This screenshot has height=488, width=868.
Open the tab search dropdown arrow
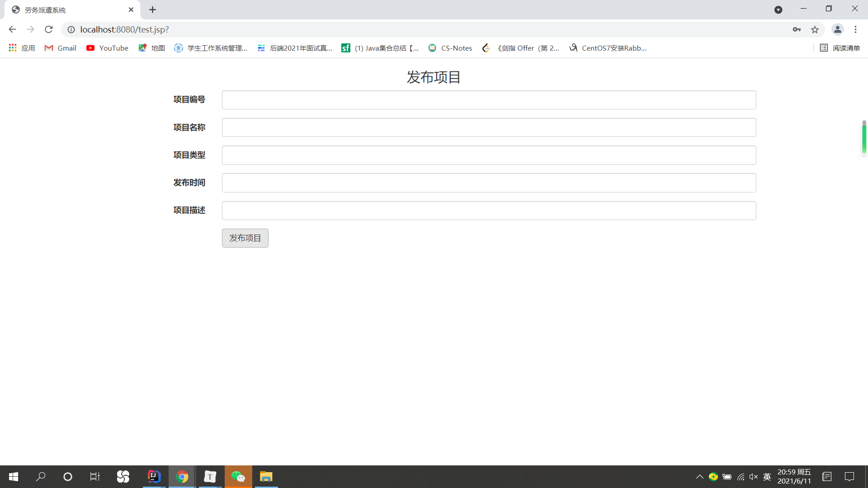pyautogui.click(x=778, y=9)
